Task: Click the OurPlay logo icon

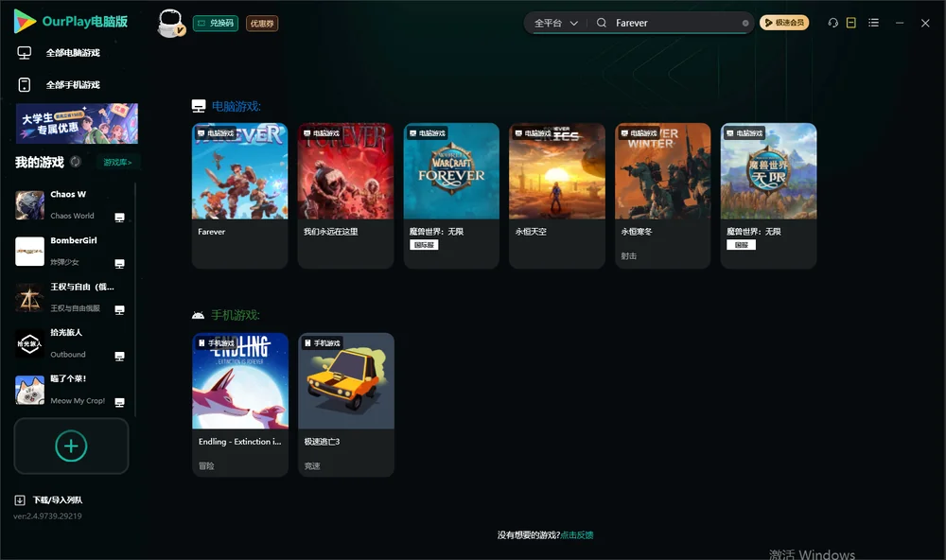Action: [25, 21]
